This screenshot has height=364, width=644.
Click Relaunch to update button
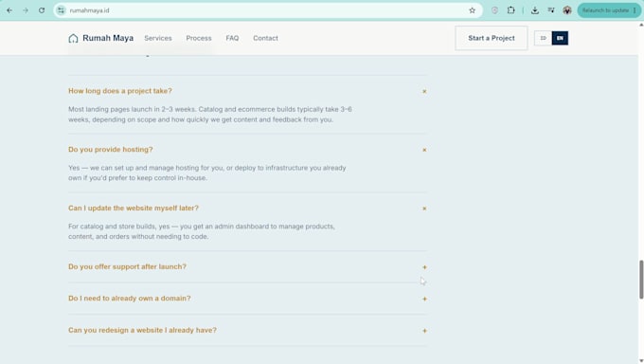click(x=608, y=10)
